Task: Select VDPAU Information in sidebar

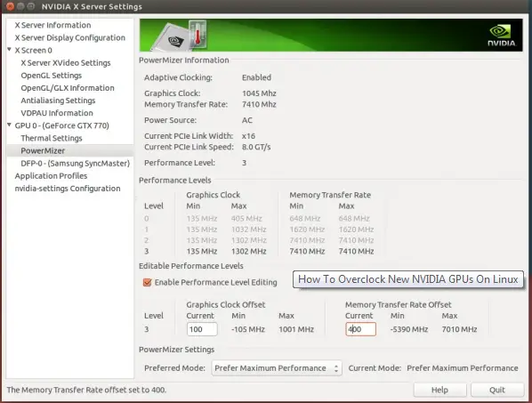Action: (57, 113)
